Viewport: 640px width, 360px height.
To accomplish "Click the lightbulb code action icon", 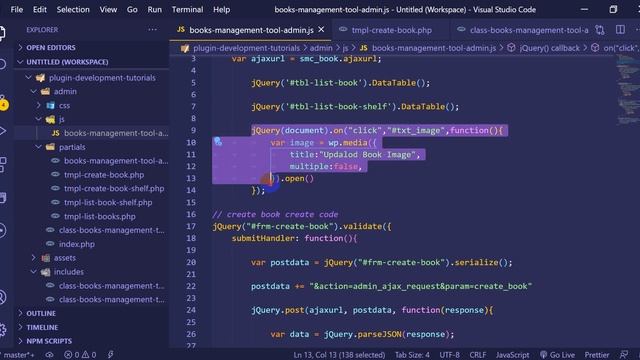I will (x=218, y=142).
